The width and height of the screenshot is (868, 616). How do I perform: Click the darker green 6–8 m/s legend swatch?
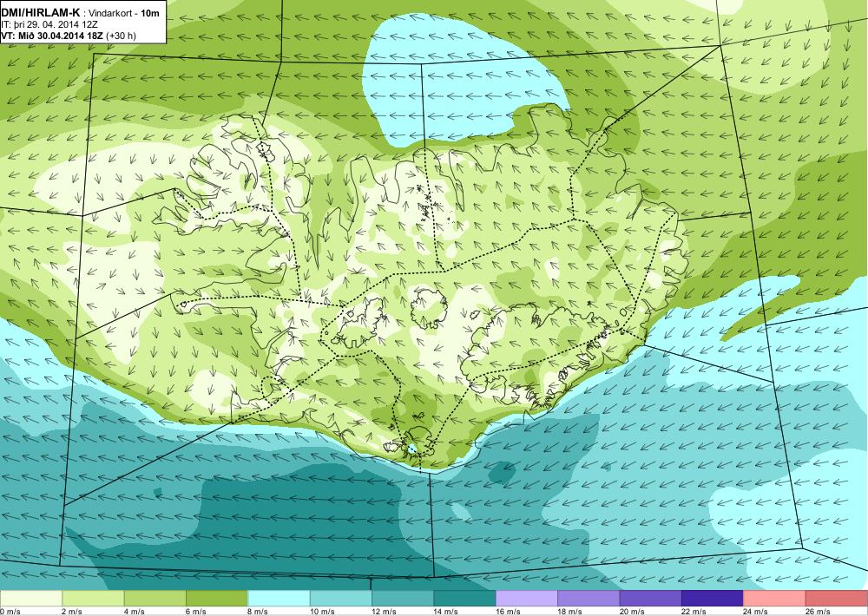tap(217, 599)
